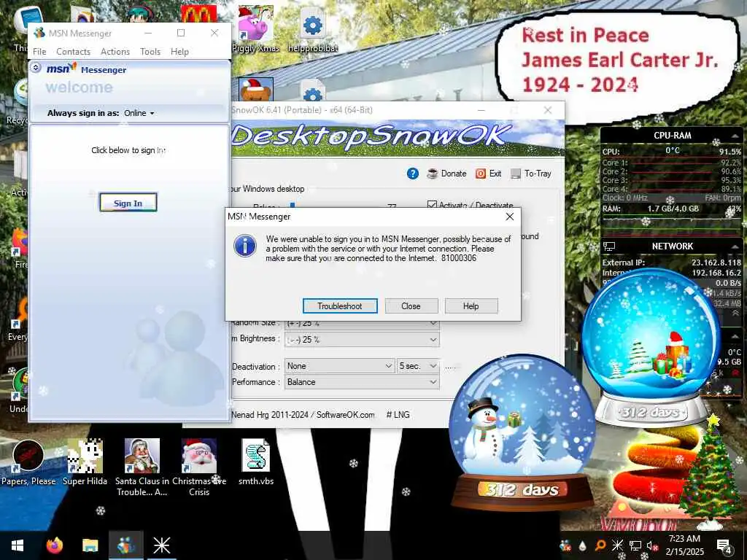The width and height of the screenshot is (747, 560).
Task: Select the helpprob.bat desktop file
Action: click(x=312, y=29)
